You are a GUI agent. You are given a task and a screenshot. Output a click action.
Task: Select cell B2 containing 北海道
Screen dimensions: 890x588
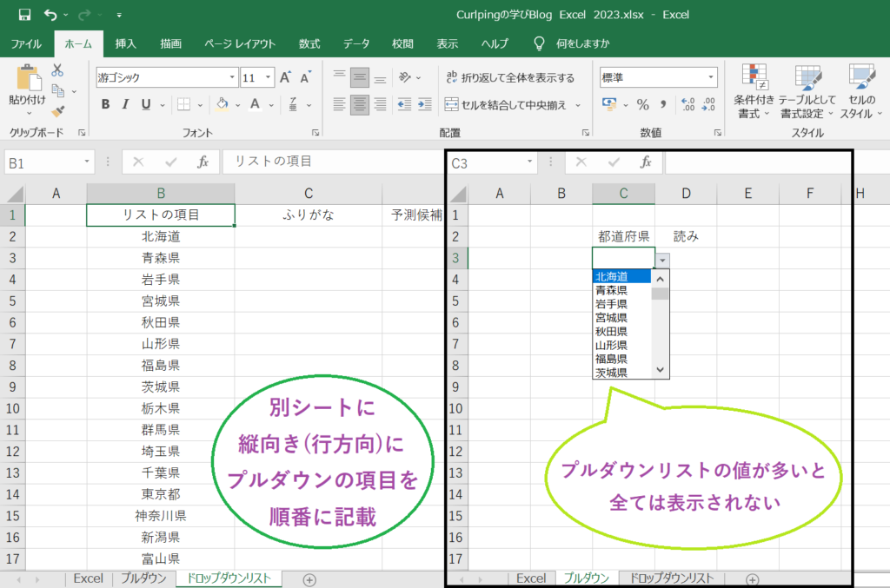[161, 236]
